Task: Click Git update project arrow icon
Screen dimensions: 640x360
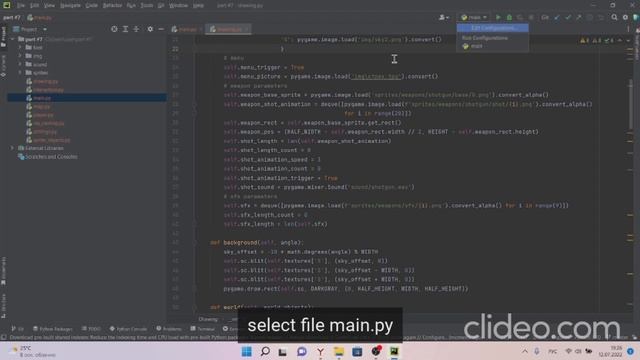Action: tap(557, 18)
